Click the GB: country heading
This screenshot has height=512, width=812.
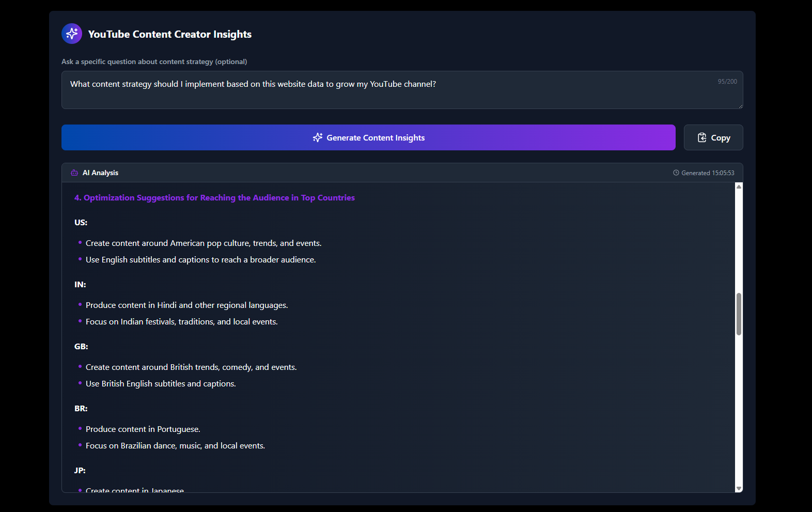pyautogui.click(x=81, y=346)
